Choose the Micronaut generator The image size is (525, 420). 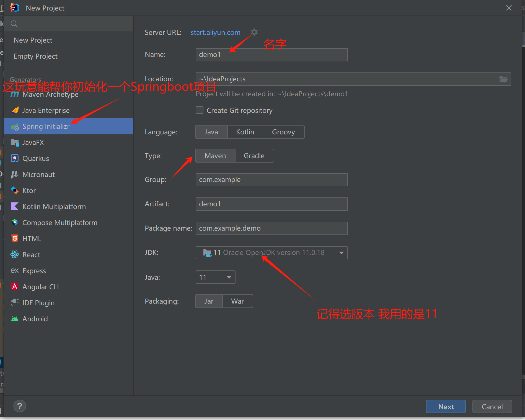pos(38,174)
